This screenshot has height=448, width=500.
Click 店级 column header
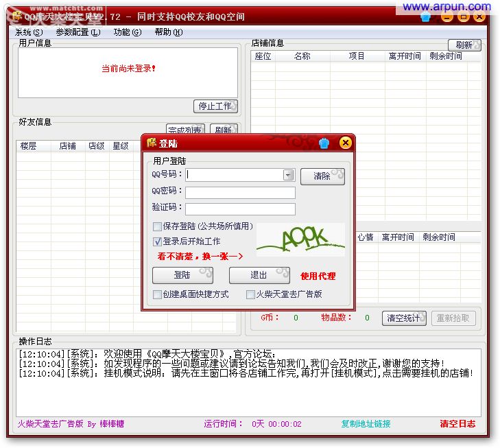(97, 146)
